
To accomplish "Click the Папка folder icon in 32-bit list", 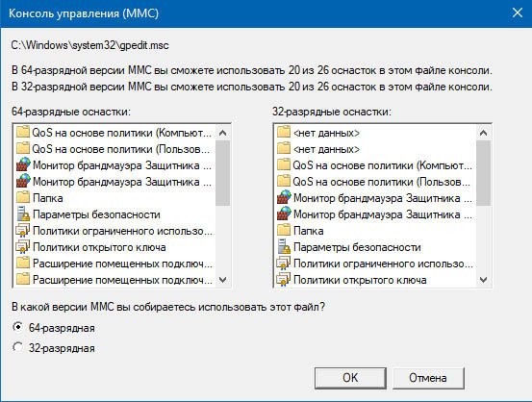I will point(284,231).
